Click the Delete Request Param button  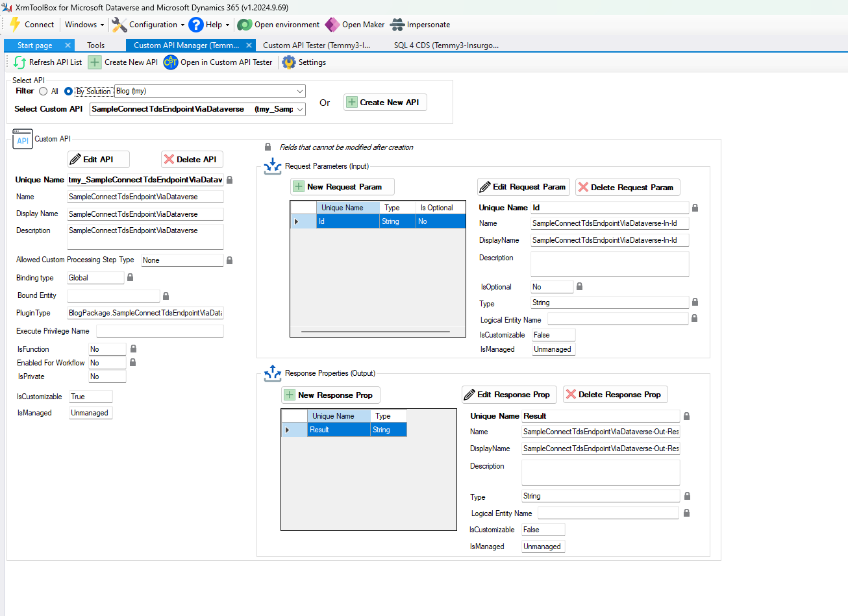628,187
